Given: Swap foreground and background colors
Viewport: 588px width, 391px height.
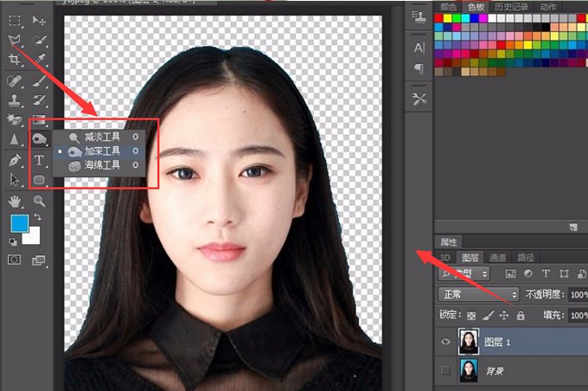Looking at the screenshot, I should (x=37, y=217).
